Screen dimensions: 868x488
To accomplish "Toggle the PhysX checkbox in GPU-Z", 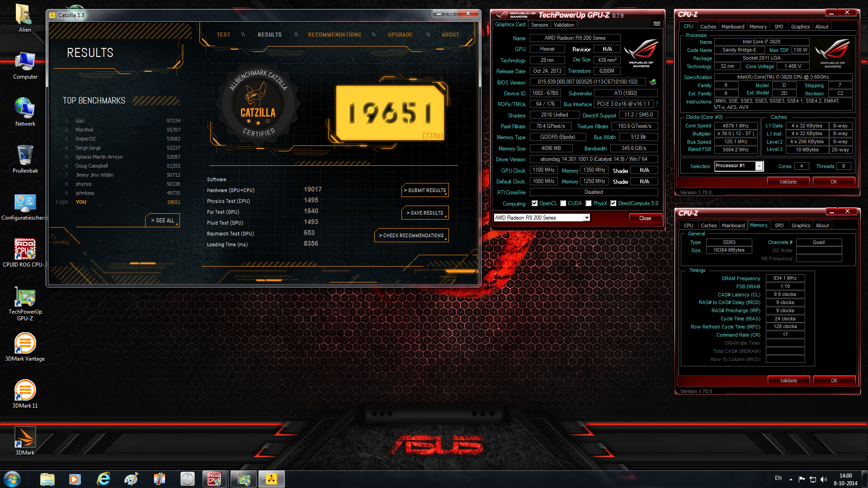I will (589, 203).
